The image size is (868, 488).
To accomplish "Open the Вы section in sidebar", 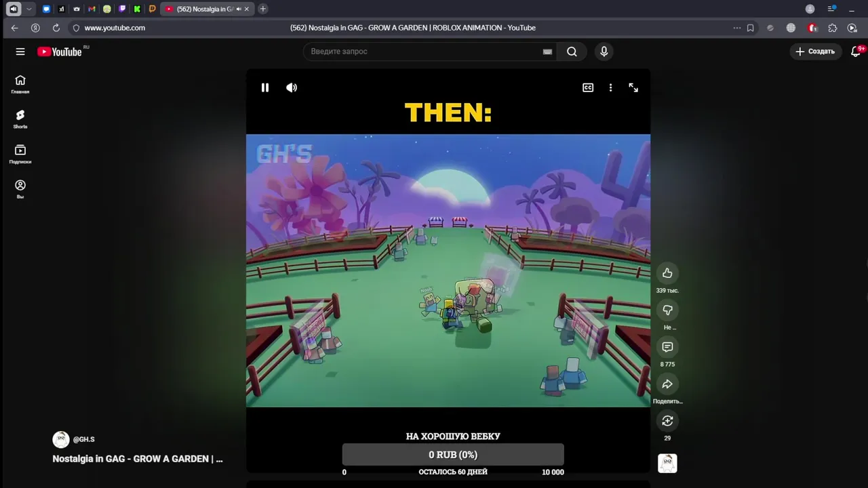I will (x=20, y=189).
